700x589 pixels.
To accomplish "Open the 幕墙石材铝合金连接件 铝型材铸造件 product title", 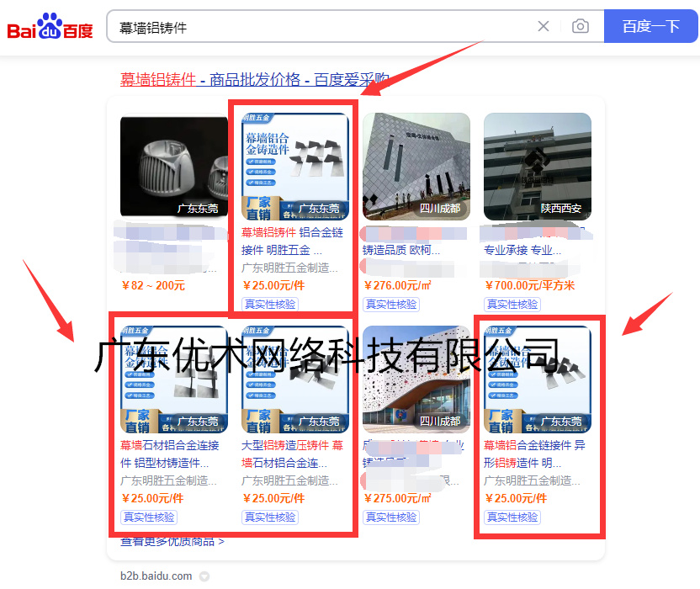I will 170,454.
